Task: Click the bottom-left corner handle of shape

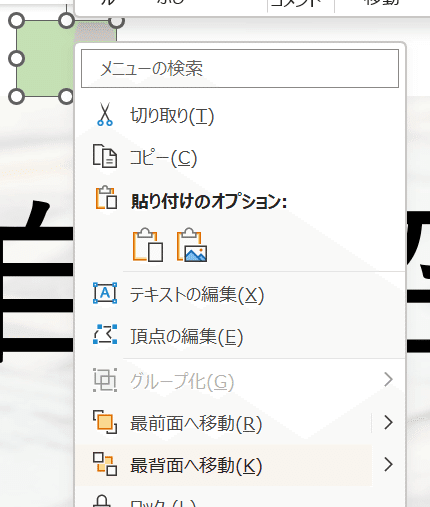Action: coord(16,97)
